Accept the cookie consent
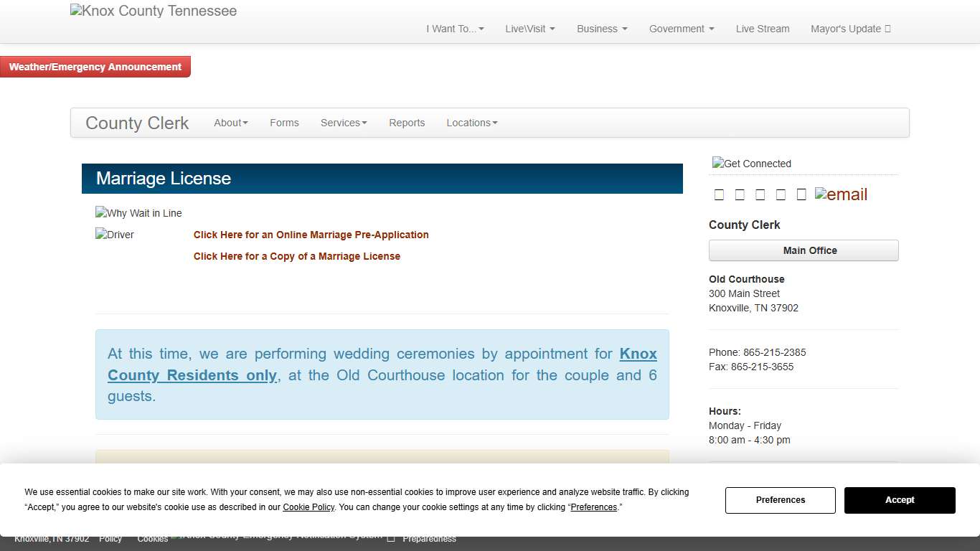 (900, 500)
